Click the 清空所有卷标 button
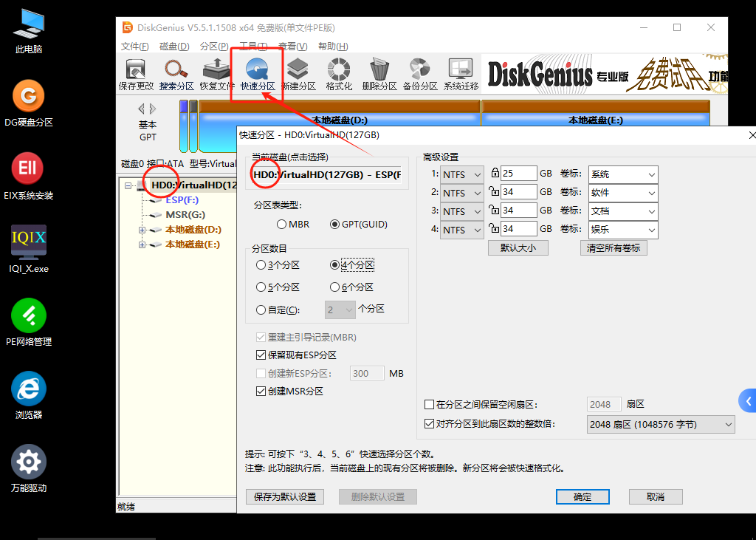 click(x=612, y=247)
